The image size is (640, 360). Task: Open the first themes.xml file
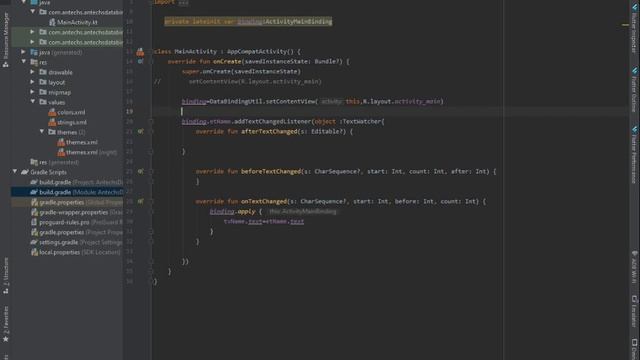82,142
